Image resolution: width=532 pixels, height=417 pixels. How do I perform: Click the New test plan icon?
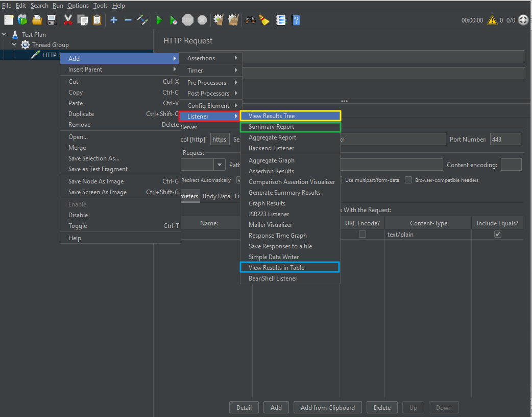pos(9,20)
